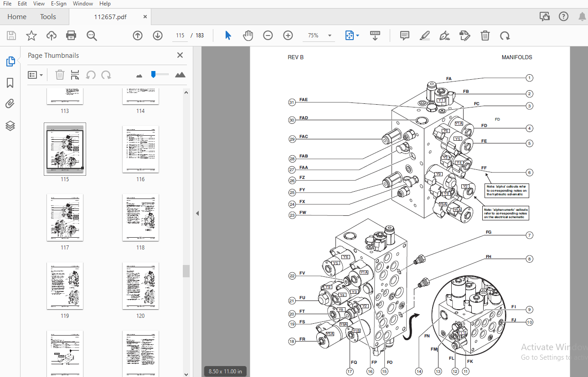This screenshot has height=377, width=588.
Task: Go to next page arrow
Action: (x=158, y=36)
